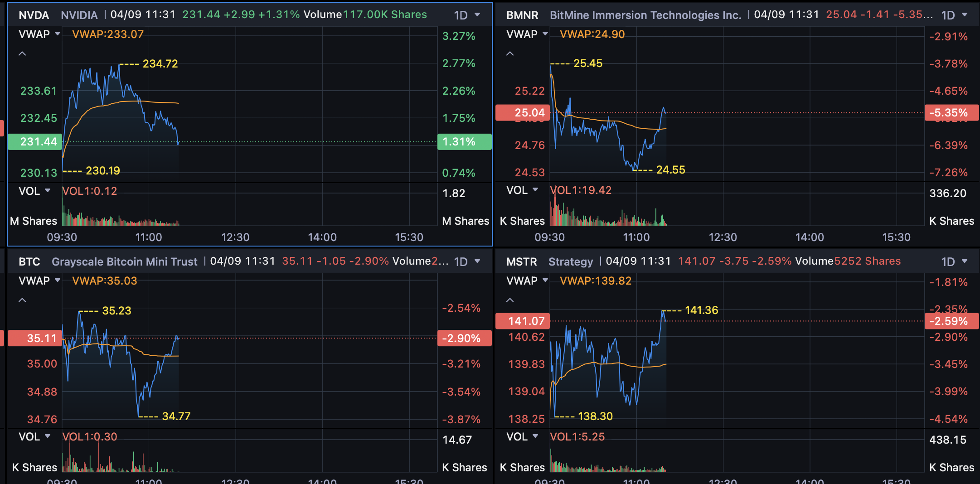
Task: Click the 34.77 day-low marker on BTC
Action: click(x=176, y=416)
